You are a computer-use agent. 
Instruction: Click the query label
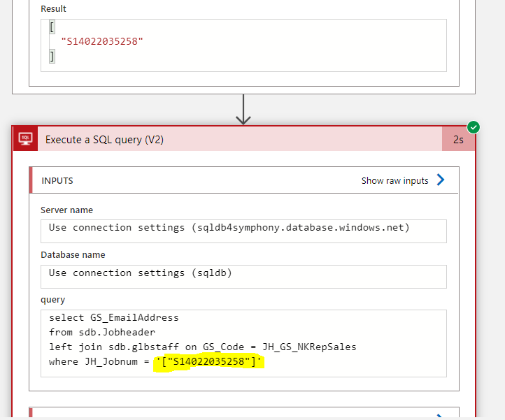53,300
